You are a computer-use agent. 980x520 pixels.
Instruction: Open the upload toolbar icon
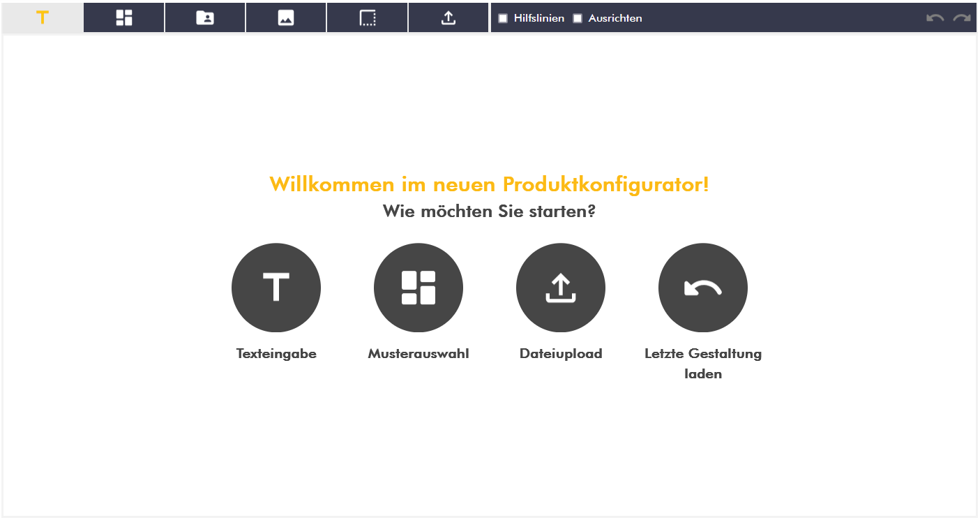click(448, 17)
